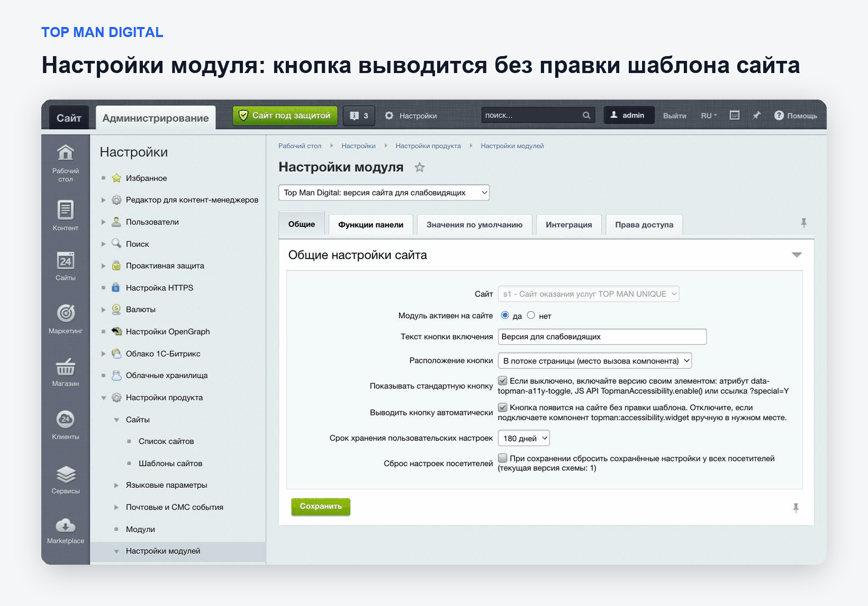Click the Валюты icon in menu
The width and height of the screenshot is (868, 606).
tap(116, 310)
